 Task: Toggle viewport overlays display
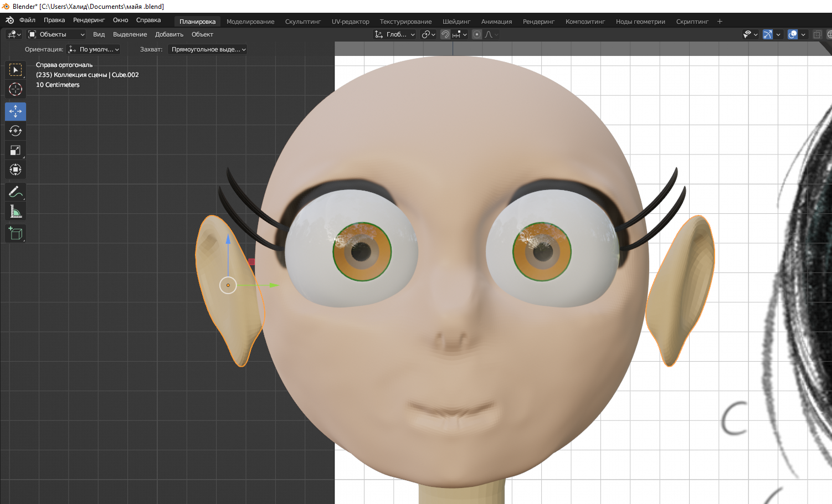(793, 34)
